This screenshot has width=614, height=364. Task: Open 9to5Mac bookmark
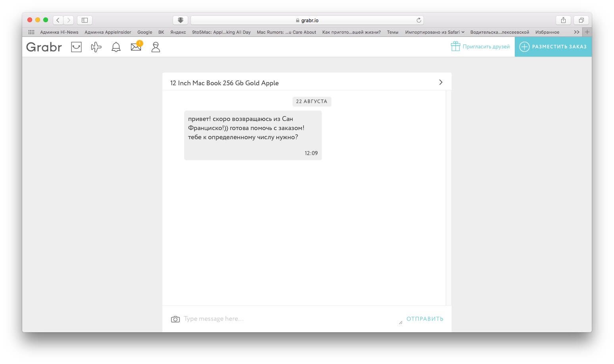221,32
